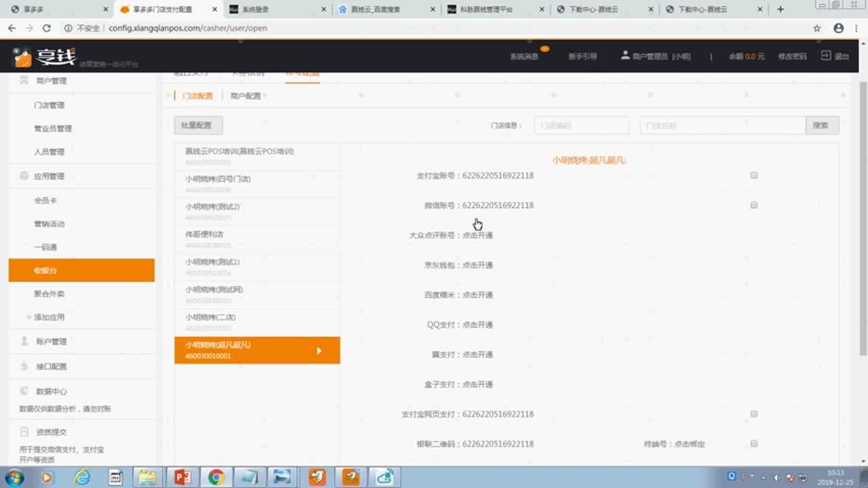Open 系统消息 notifications with orange badge
This screenshot has height=488, width=868.
click(524, 56)
